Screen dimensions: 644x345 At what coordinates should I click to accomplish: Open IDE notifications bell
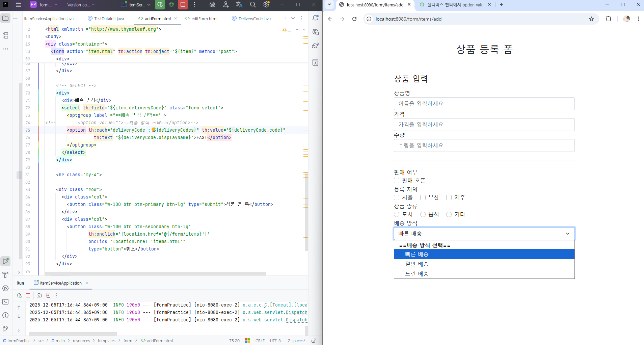tap(315, 18)
